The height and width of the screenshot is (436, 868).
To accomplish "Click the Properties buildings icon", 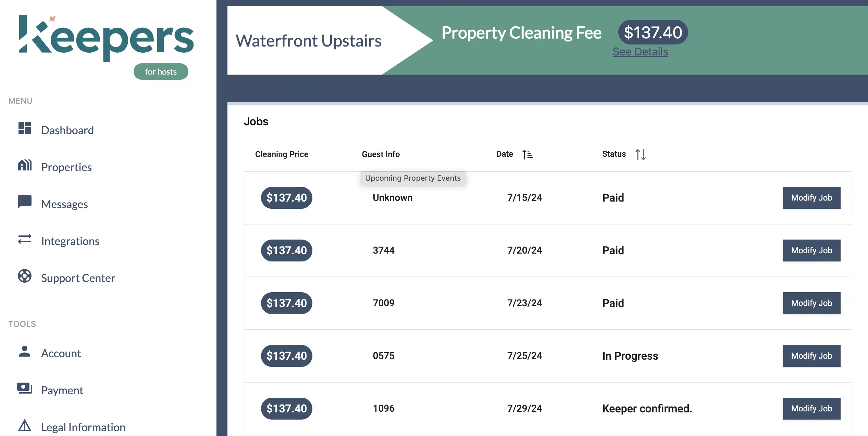I will (25, 165).
